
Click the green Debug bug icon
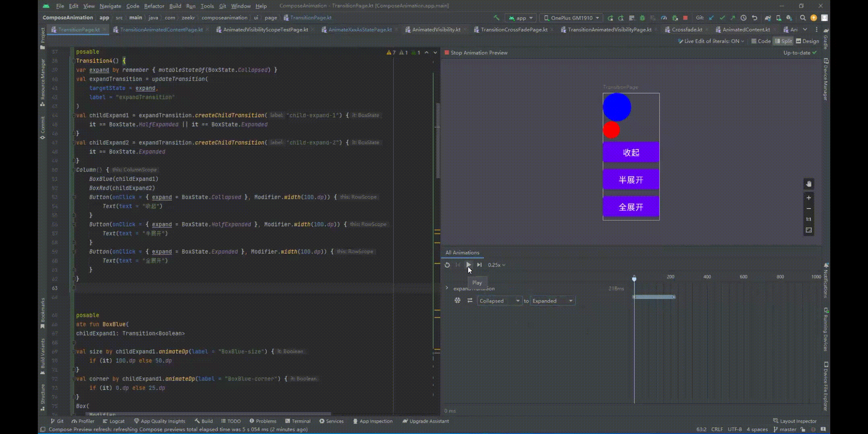pyautogui.click(x=642, y=18)
